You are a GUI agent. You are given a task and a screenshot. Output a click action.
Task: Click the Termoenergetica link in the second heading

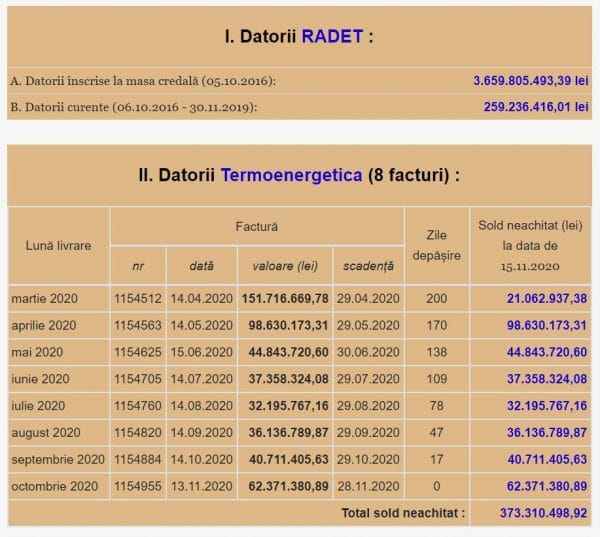point(291,175)
